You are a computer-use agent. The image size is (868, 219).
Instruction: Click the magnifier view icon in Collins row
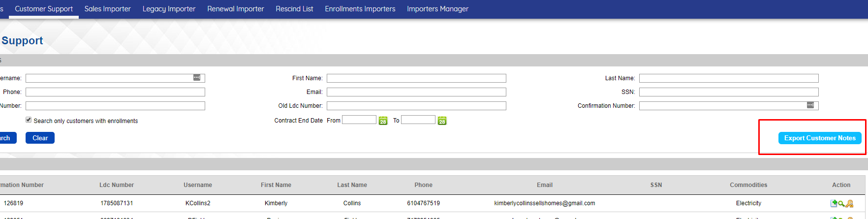pos(841,203)
